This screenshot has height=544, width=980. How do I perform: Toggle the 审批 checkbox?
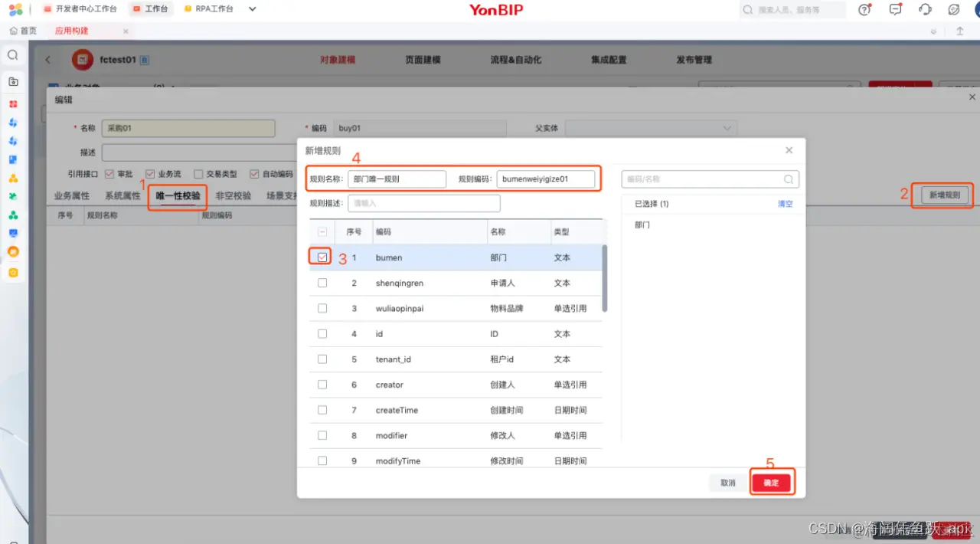[x=109, y=174]
